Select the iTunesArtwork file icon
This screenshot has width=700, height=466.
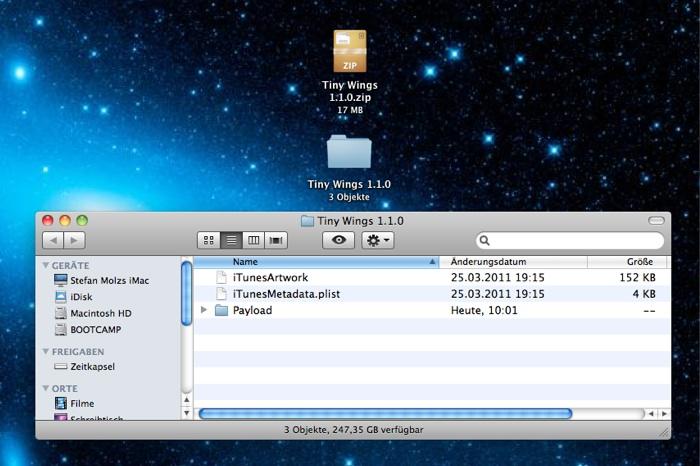click(221, 277)
